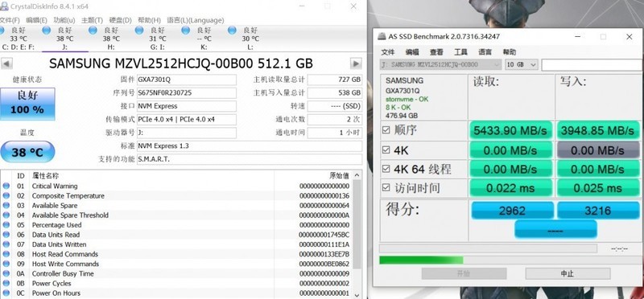
Task: Open 查看 menu in AS SSD Benchmark
Action: coord(436,52)
